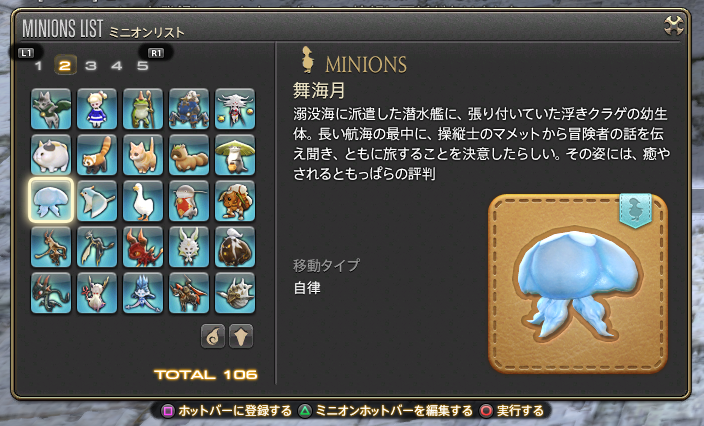Click the R1 next page indicator
This screenshot has width=704, height=426.
point(156,53)
